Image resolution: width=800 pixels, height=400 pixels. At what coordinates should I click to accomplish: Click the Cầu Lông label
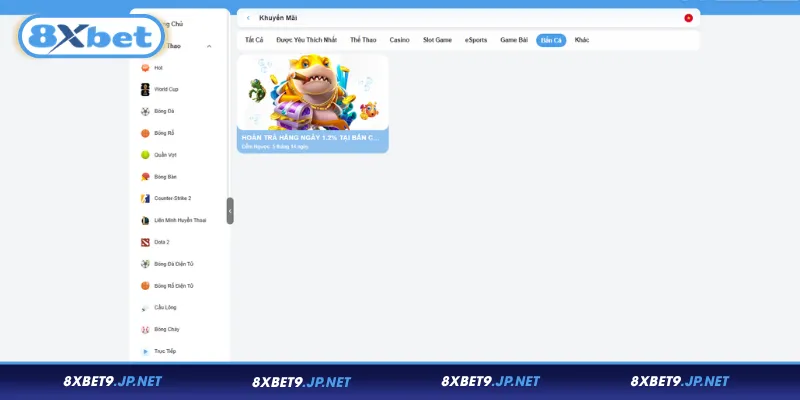click(165, 308)
